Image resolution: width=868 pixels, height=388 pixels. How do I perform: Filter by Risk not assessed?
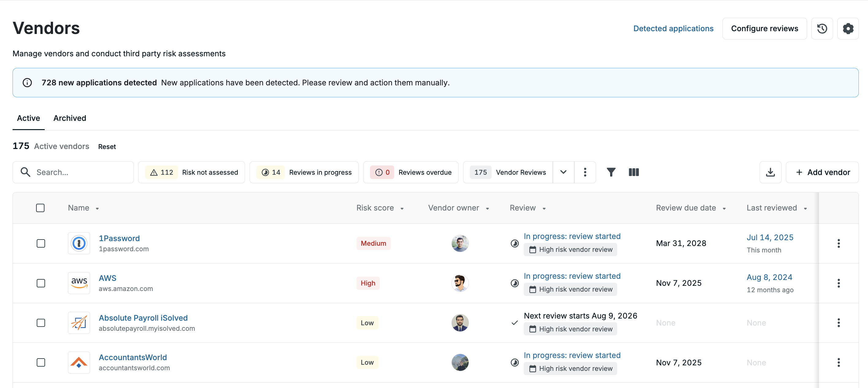[191, 172]
